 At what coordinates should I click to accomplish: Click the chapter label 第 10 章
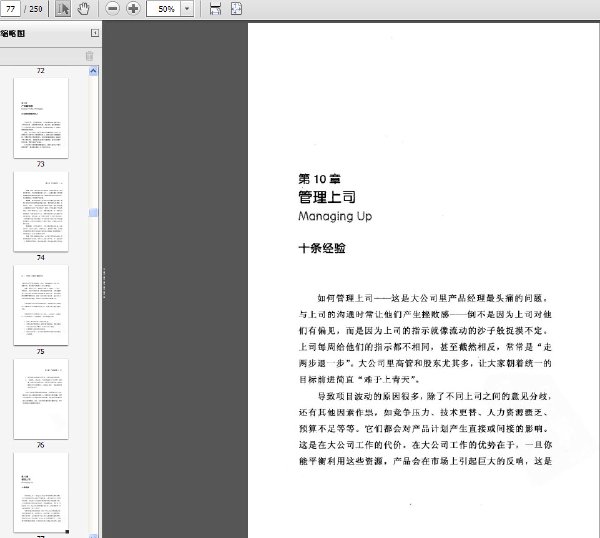click(320, 179)
